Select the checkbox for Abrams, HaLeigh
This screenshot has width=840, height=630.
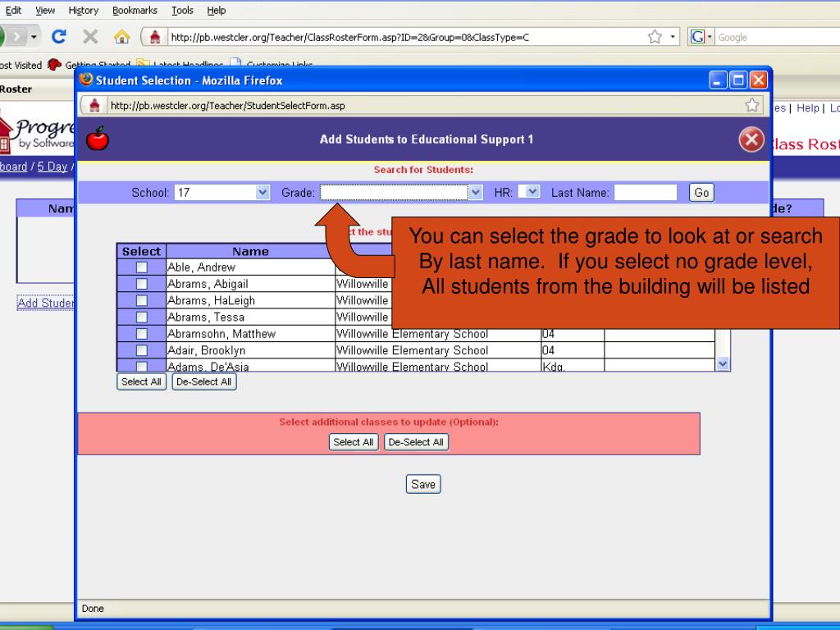point(141,300)
